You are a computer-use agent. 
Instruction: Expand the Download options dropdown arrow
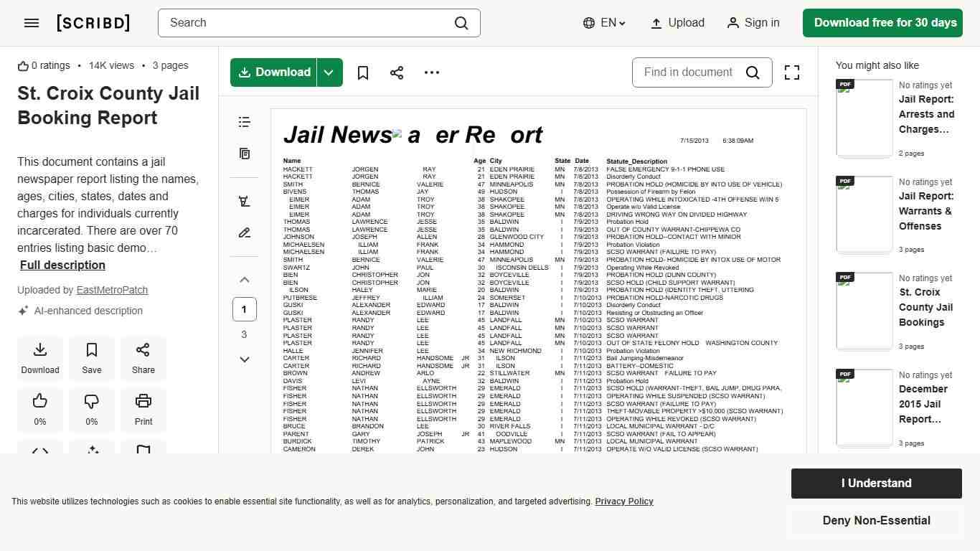click(329, 72)
